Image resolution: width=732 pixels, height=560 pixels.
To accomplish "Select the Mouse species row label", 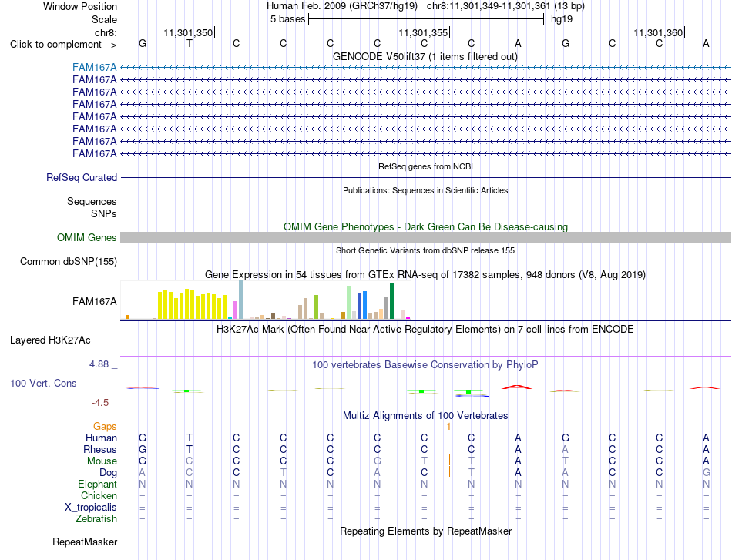I will coord(102,461).
